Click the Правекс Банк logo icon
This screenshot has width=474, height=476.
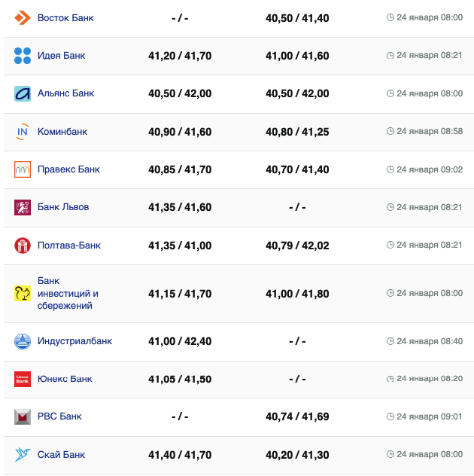(x=23, y=169)
